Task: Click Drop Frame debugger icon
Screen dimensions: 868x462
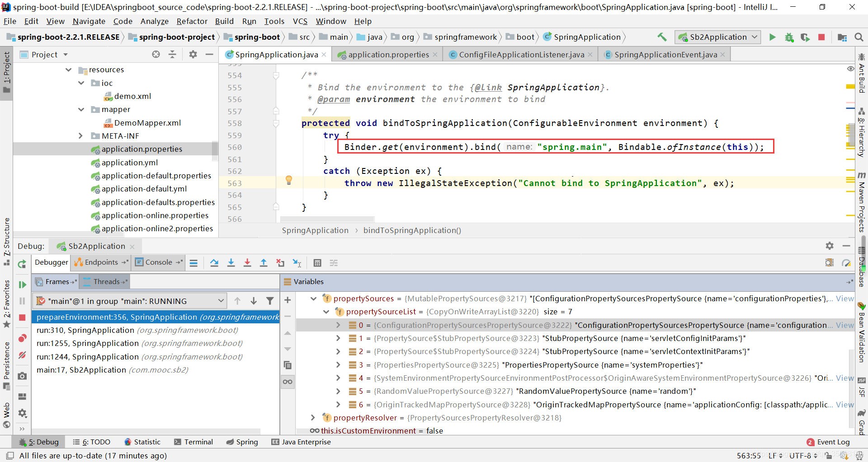Action: click(x=280, y=263)
